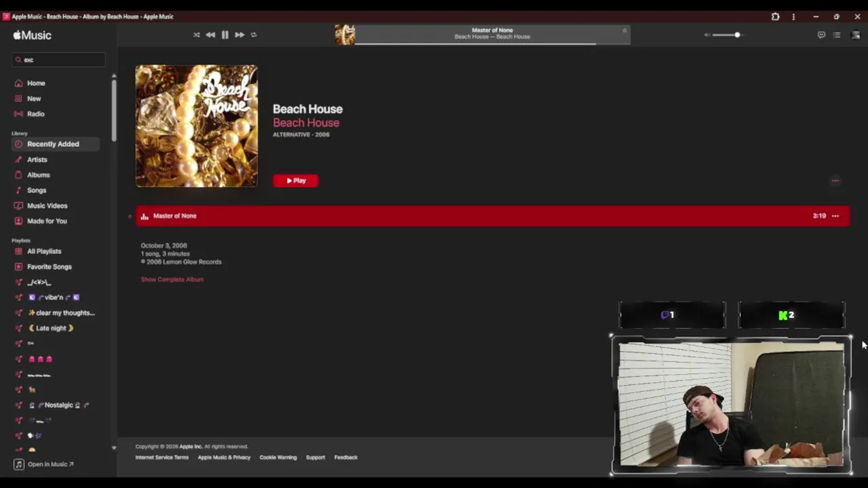Click the New grid icon
The width and height of the screenshot is (868, 488).
(x=18, y=98)
